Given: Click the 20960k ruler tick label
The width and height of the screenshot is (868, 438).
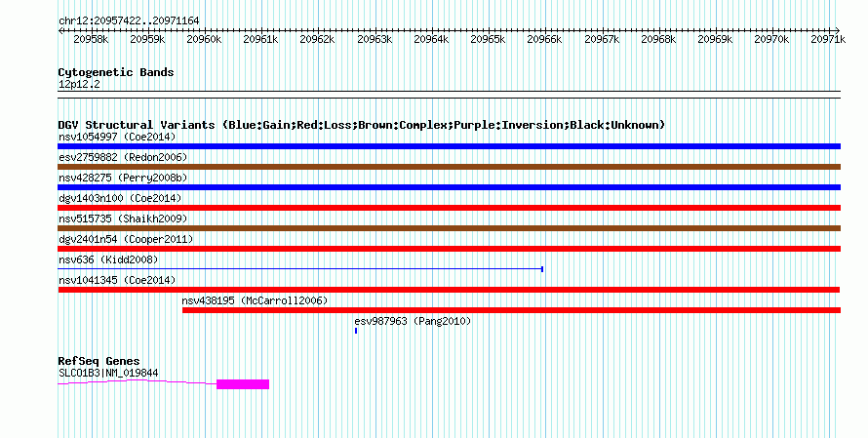Looking at the screenshot, I should coord(204,39).
